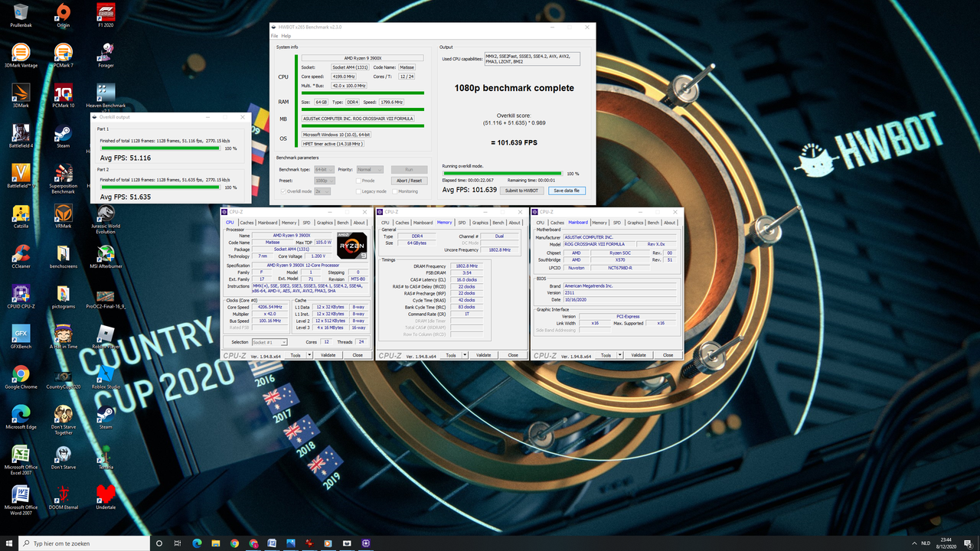
Task: Open the 3DMark Vantage shortcut
Action: pos(21,54)
